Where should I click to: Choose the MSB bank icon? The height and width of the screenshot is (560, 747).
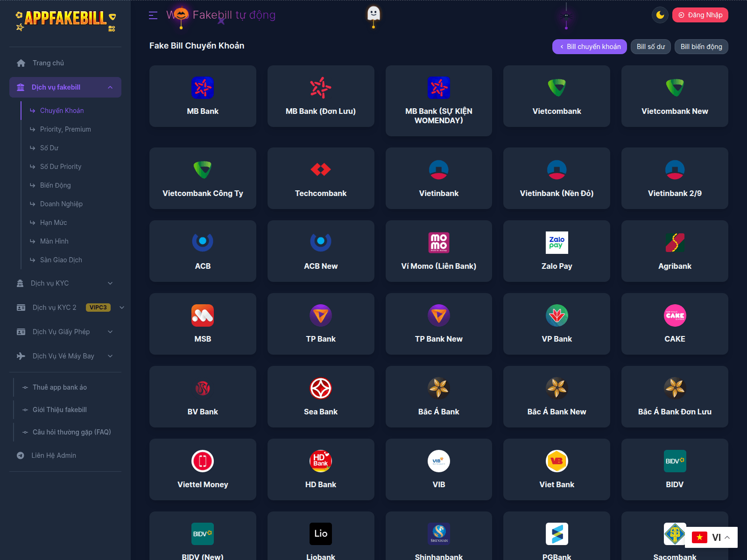click(203, 315)
